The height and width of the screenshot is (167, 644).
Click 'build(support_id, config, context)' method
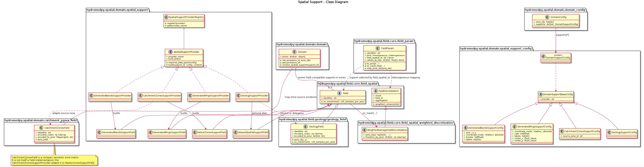(185, 65)
